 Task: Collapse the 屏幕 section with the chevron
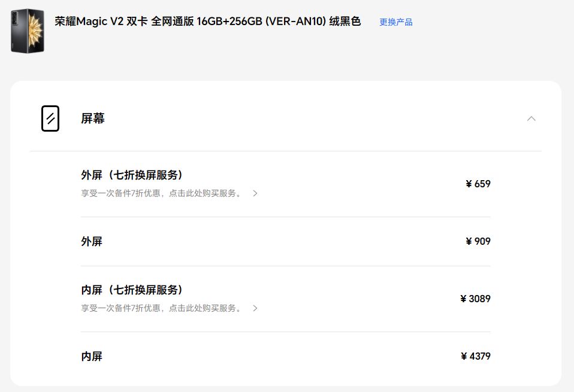point(531,118)
